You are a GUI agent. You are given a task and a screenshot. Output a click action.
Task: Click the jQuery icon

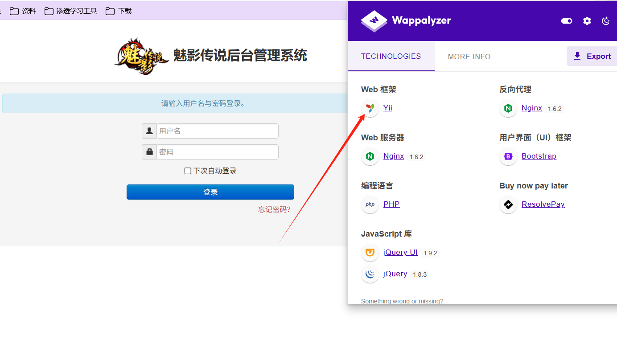point(370,274)
